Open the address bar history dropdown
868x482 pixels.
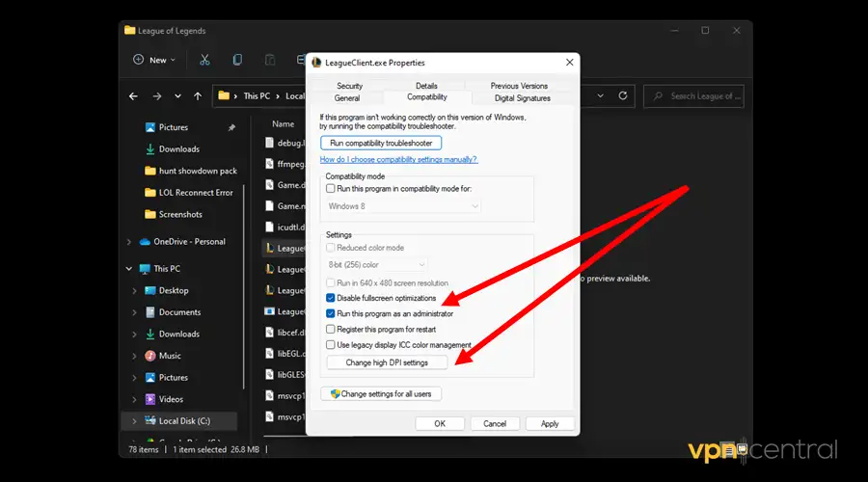coord(601,95)
